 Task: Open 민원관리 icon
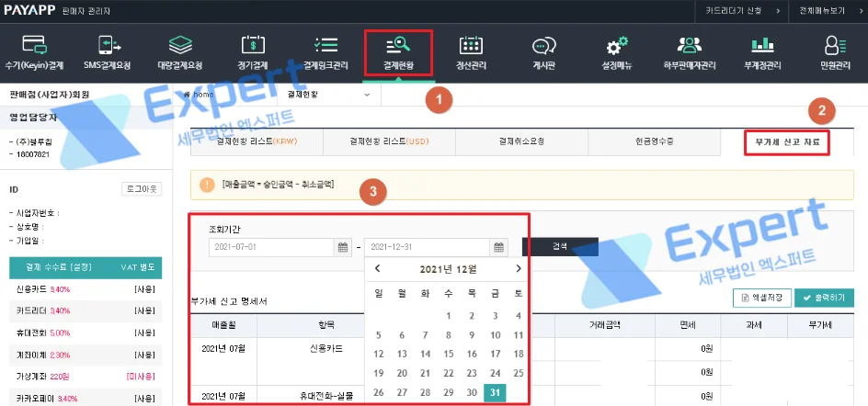pos(835,45)
